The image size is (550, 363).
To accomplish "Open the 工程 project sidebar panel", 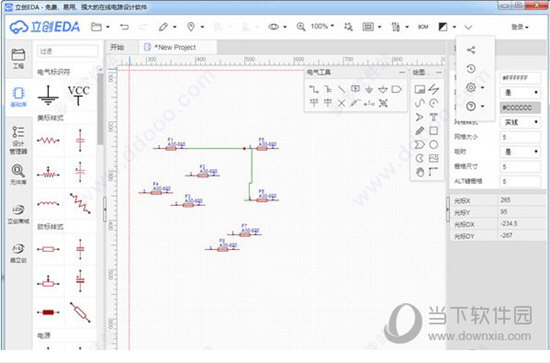I will (x=18, y=59).
